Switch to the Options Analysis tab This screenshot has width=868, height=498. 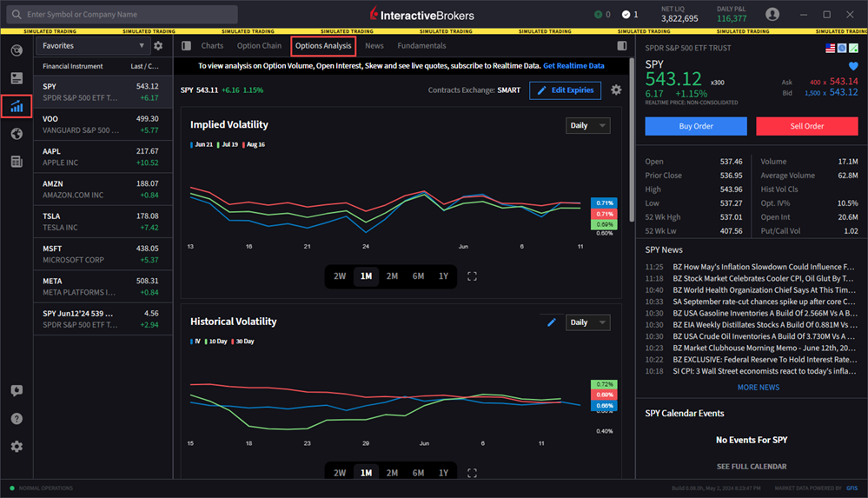coord(323,46)
